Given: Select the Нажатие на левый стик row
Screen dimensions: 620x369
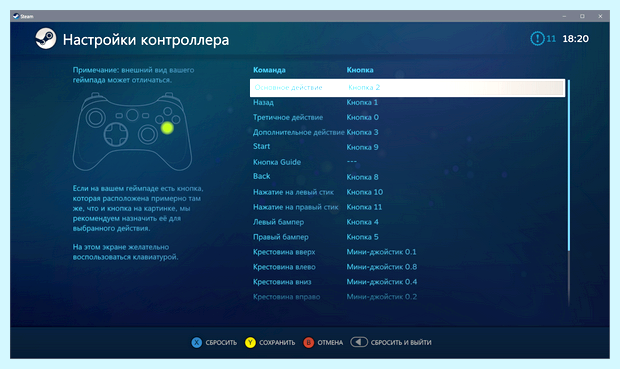Looking at the screenshot, I should point(407,192).
